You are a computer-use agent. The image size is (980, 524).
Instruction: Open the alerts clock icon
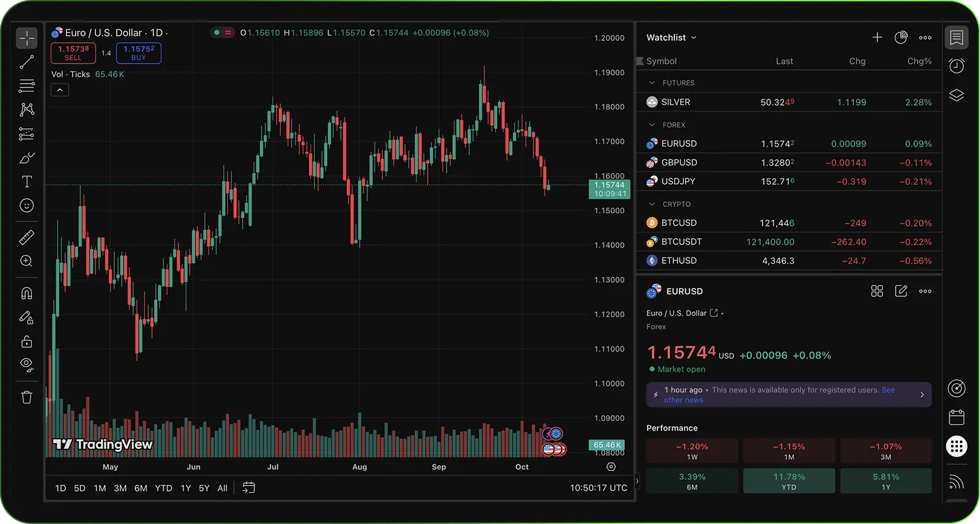point(956,65)
